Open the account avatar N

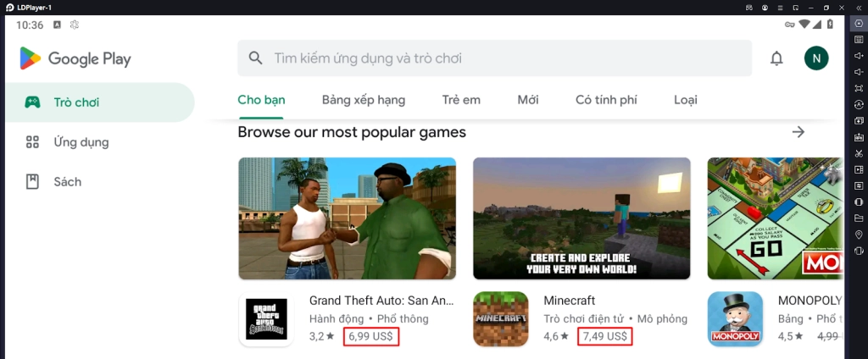tap(816, 58)
